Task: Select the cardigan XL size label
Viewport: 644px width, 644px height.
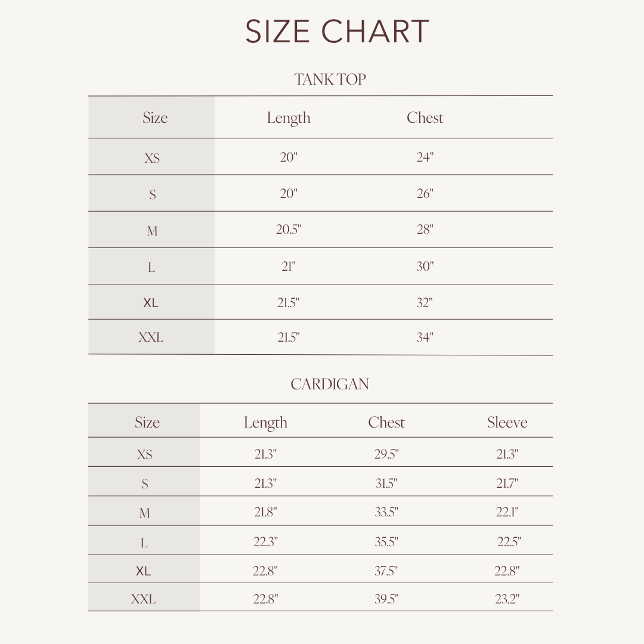Action: coord(143,571)
